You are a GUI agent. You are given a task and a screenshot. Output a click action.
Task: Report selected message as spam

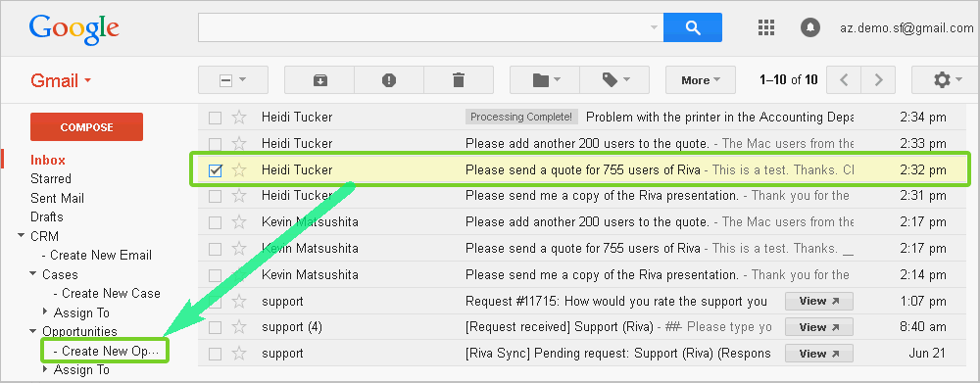(x=389, y=80)
